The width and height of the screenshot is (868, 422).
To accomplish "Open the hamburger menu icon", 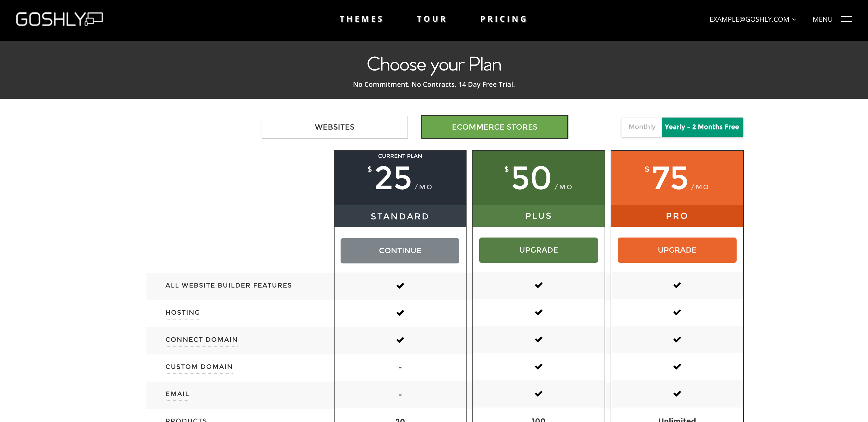I will pos(846,19).
